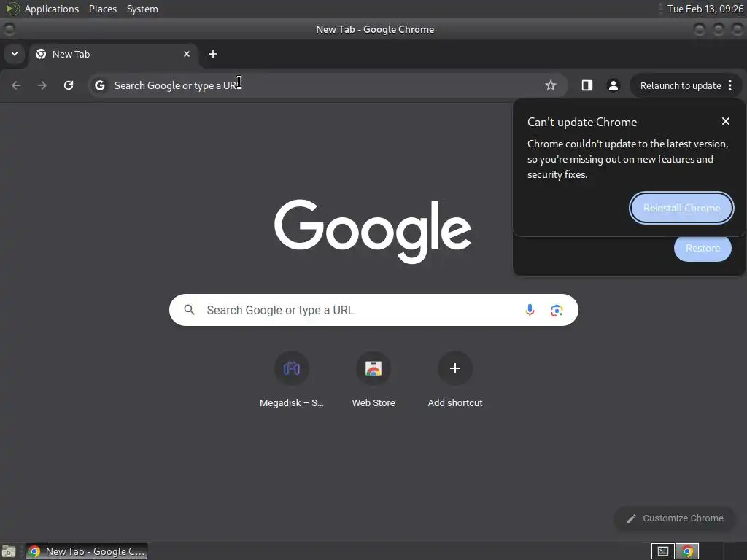The image size is (747, 560).
Task: Select the New Tab tab
Action: (113, 54)
